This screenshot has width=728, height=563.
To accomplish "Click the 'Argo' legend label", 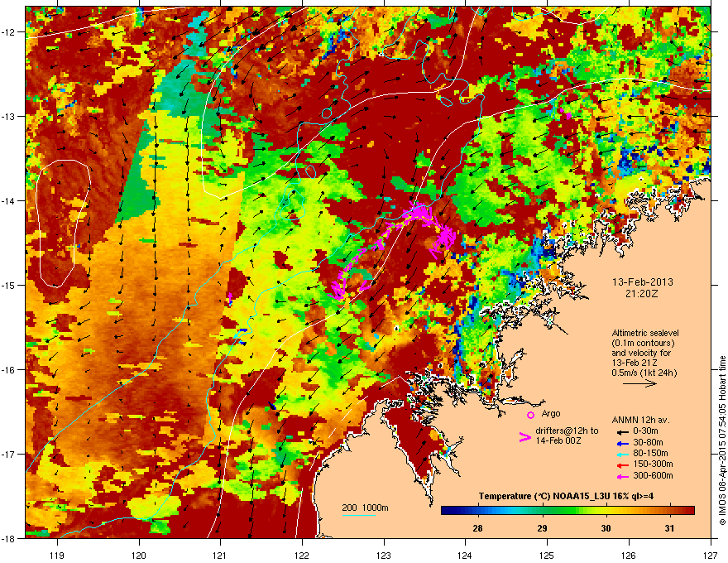I will [551, 413].
